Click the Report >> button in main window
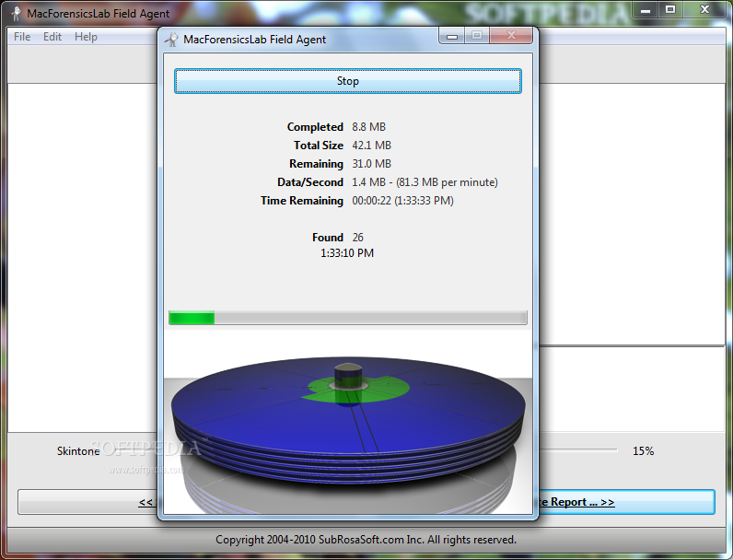Image resolution: width=733 pixels, height=560 pixels. pos(626,502)
